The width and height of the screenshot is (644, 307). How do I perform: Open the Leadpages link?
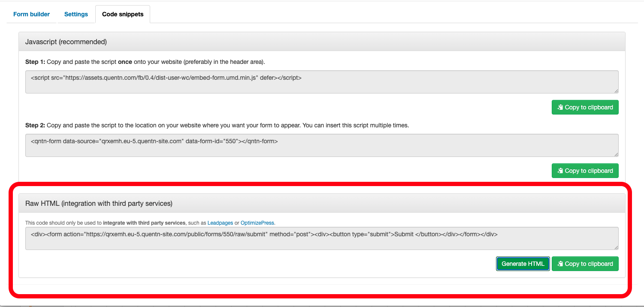(220, 223)
